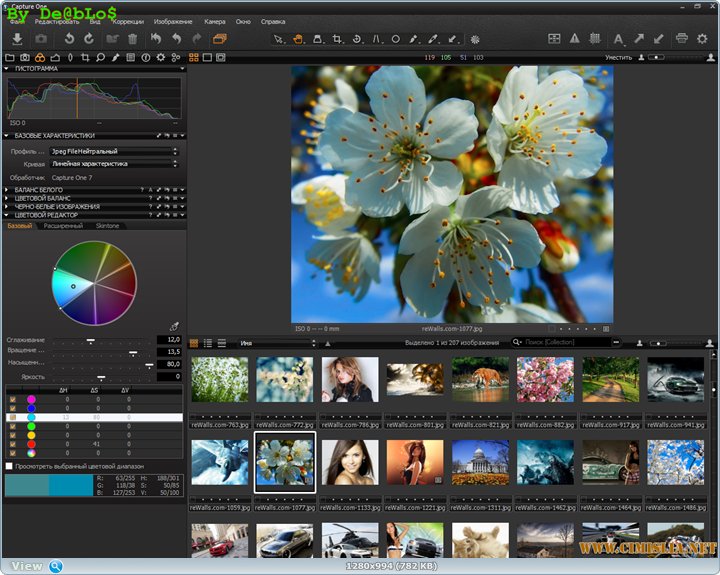
Task: Open the 'Коррекции' menu
Action: coord(127,20)
